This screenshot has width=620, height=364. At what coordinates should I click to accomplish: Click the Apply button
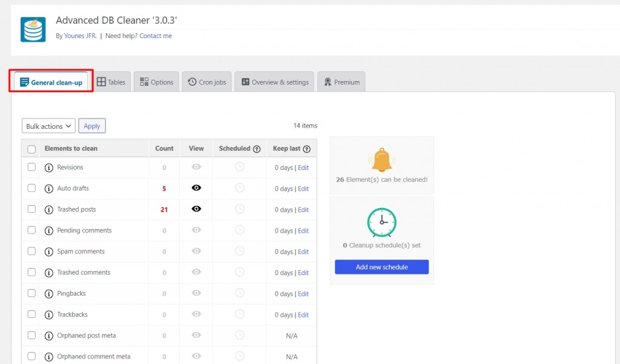click(x=92, y=126)
